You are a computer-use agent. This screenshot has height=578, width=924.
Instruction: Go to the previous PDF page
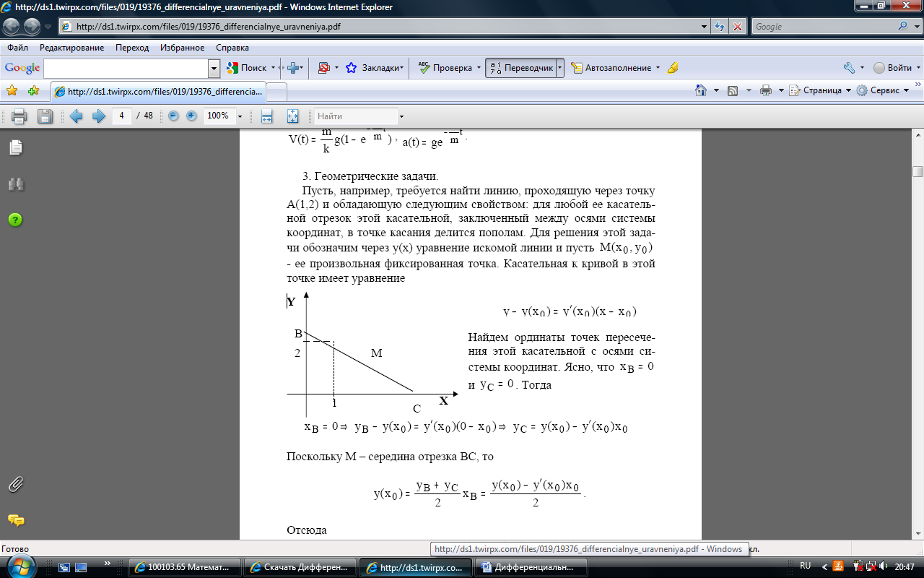click(x=76, y=116)
